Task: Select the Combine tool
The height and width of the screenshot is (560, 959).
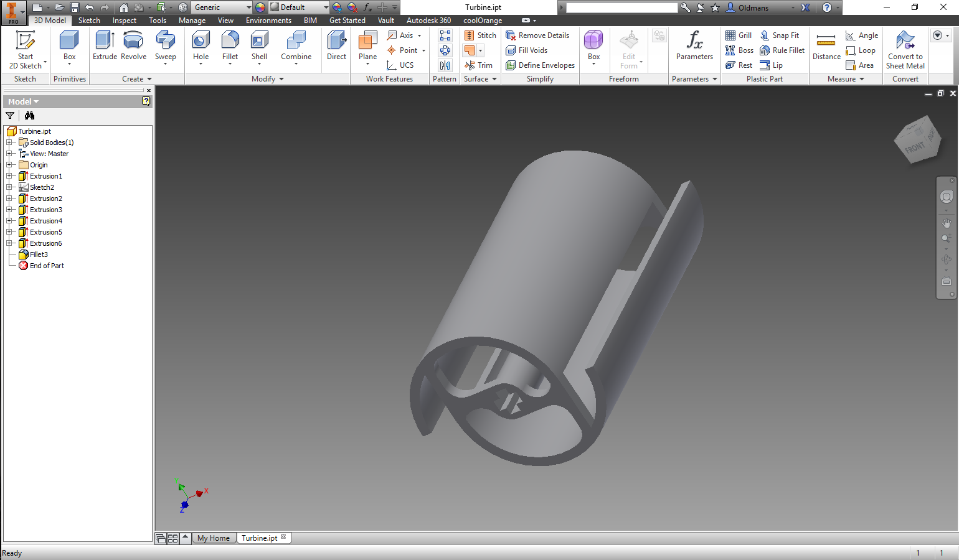Action: click(x=296, y=47)
